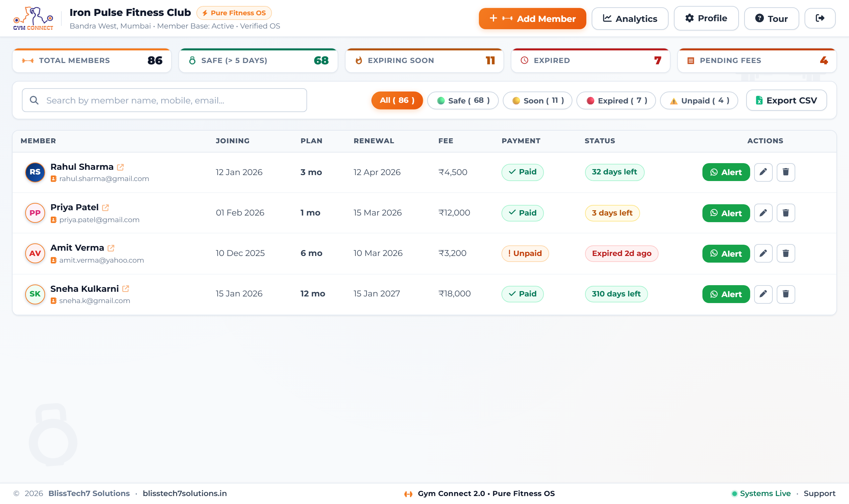
Task: Edit Rahul Sharma with pencil icon
Action: 763,172
